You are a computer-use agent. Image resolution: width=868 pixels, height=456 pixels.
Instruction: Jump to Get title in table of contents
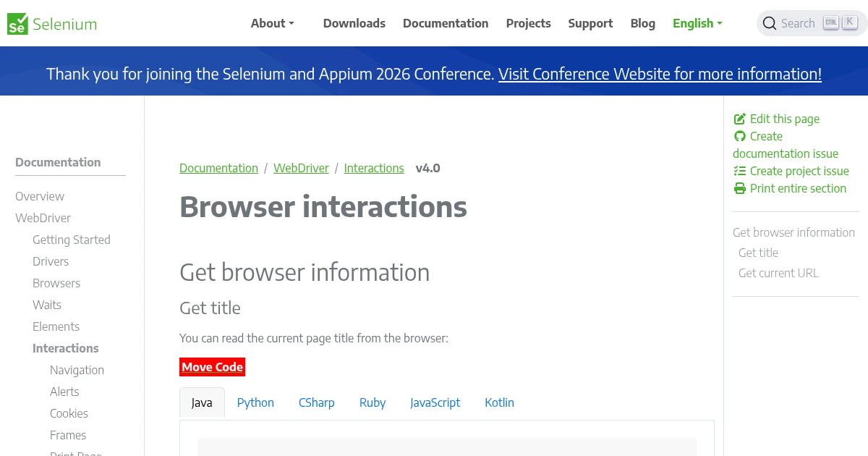758,253
